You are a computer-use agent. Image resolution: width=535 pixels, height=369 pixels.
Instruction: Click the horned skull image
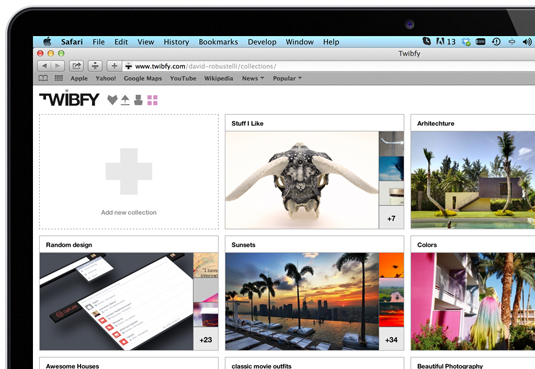(x=302, y=180)
